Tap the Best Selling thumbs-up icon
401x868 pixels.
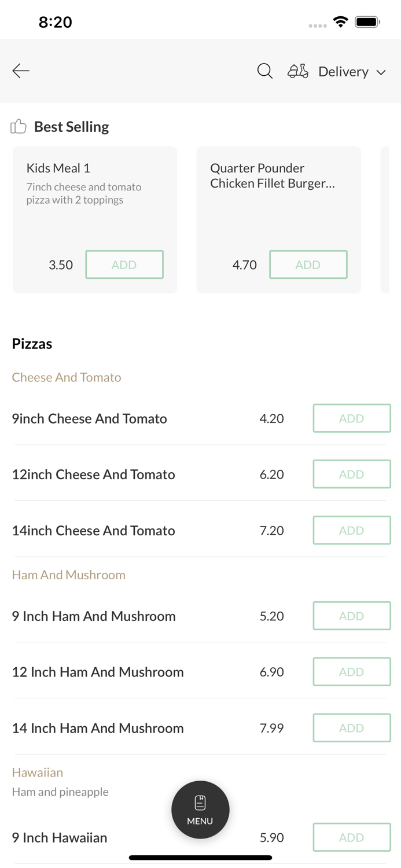point(19,126)
